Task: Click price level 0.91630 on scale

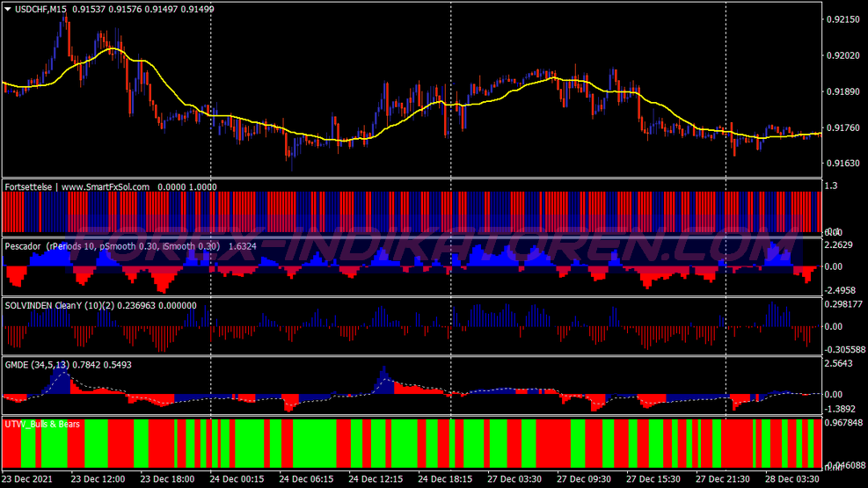Action: pos(843,164)
